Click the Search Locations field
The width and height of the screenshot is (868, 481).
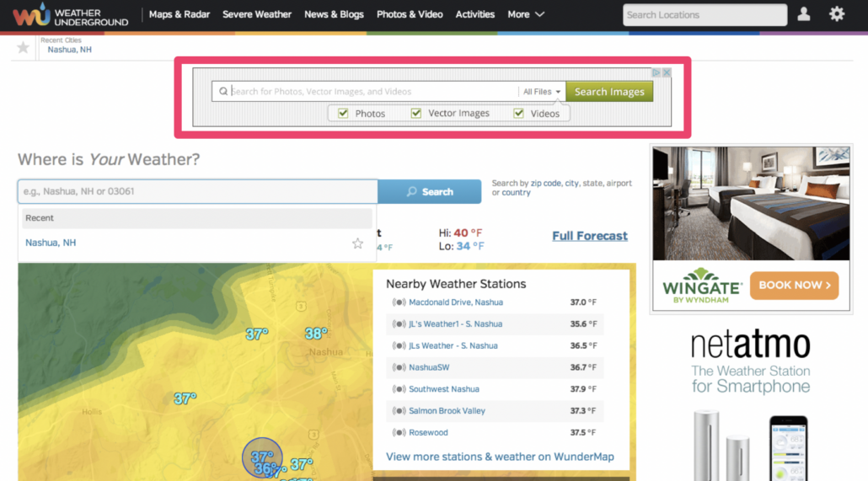pyautogui.click(x=705, y=14)
